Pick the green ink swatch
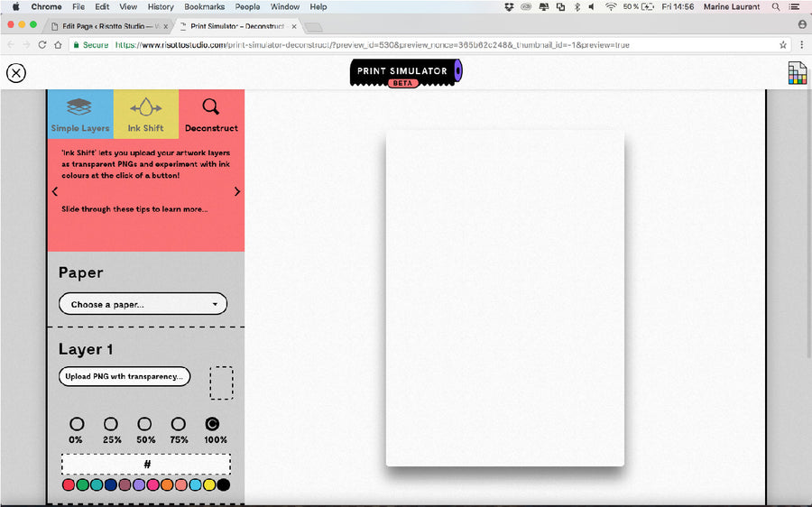The height and width of the screenshot is (507, 812). click(x=82, y=484)
